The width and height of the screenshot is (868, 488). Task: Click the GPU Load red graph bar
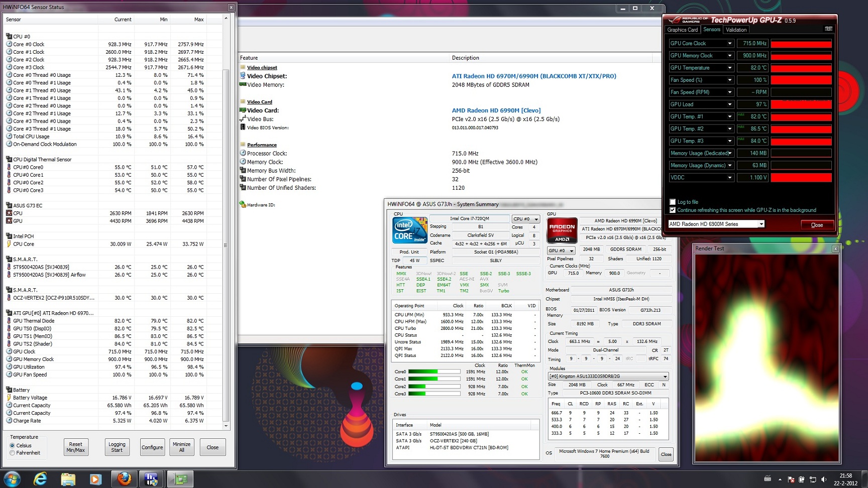tap(801, 104)
